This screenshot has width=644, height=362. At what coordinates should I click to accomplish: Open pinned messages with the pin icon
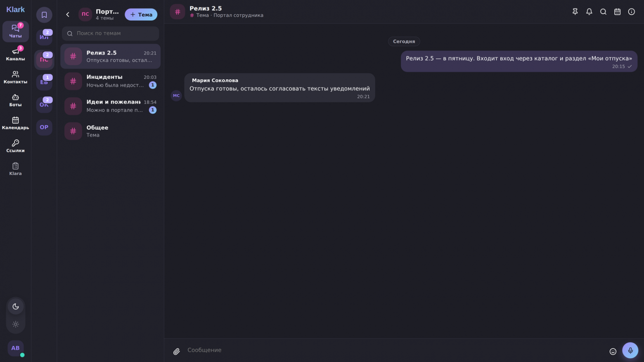(x=575, y=12)
